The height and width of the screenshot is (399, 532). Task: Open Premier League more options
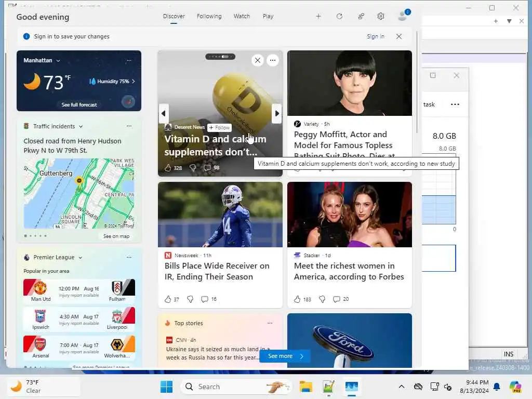[129, 258]
